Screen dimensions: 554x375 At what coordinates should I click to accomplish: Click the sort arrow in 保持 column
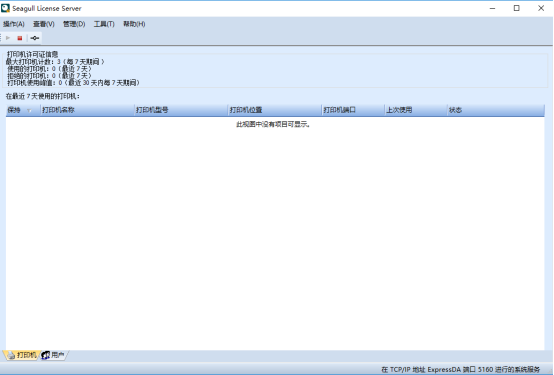click(29, 111)
